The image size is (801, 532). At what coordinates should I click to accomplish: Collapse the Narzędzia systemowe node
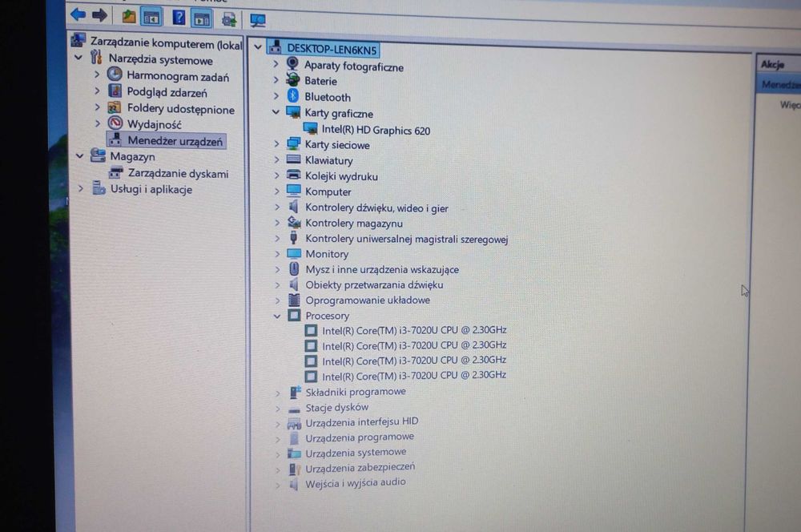click(x=78, y=57)
